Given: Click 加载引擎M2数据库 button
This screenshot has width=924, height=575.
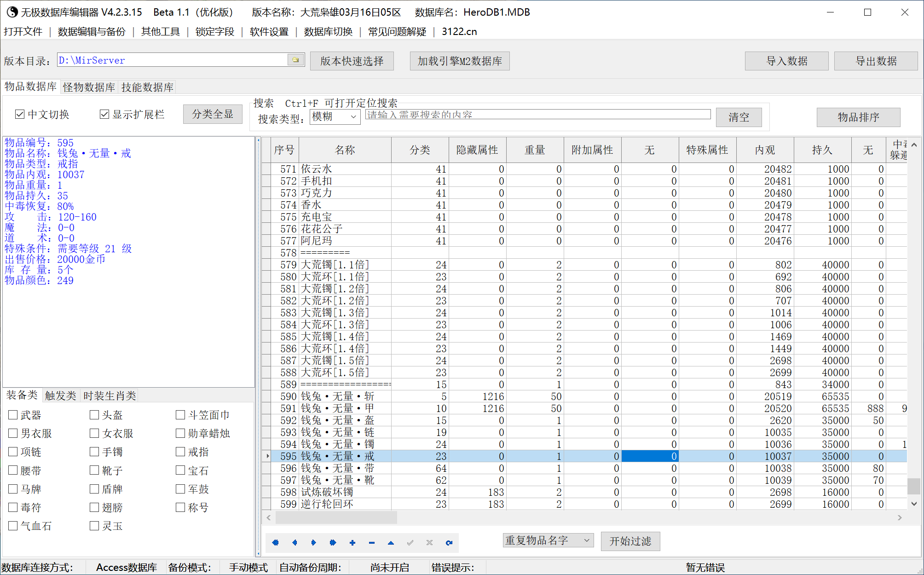Looking at the screenshot, I should coord(460,61).
